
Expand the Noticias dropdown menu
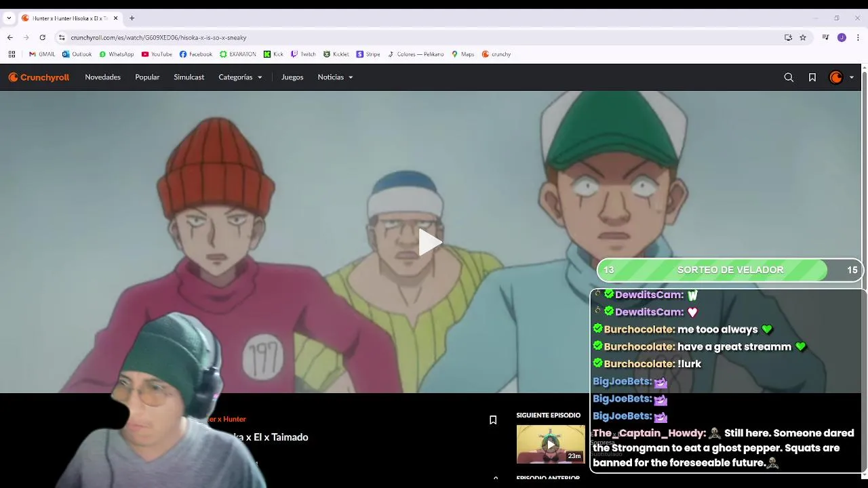(335, 77)
